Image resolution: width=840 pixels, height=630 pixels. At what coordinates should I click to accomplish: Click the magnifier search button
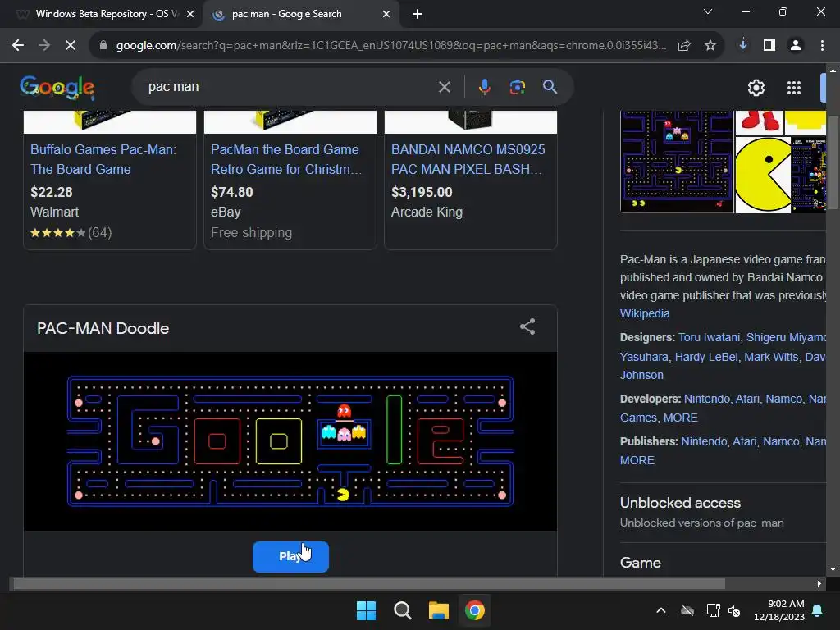(x=550, y=87)
